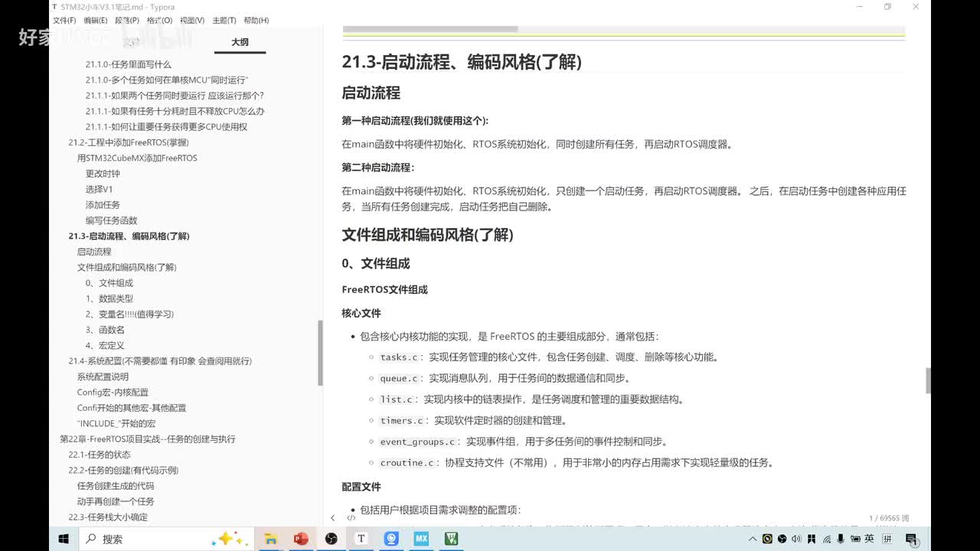Open the green V app on taskbar
This screenshot has height=551, width=980.
point(452,539)
